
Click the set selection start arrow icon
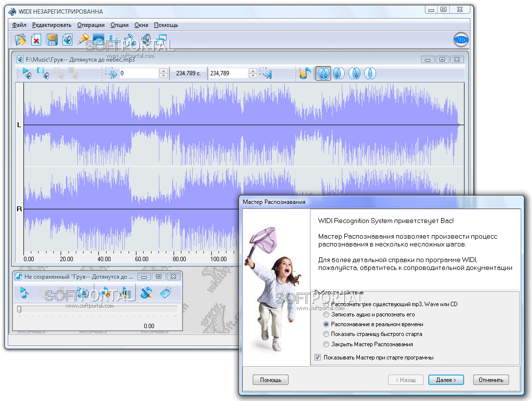pos(111,73)
